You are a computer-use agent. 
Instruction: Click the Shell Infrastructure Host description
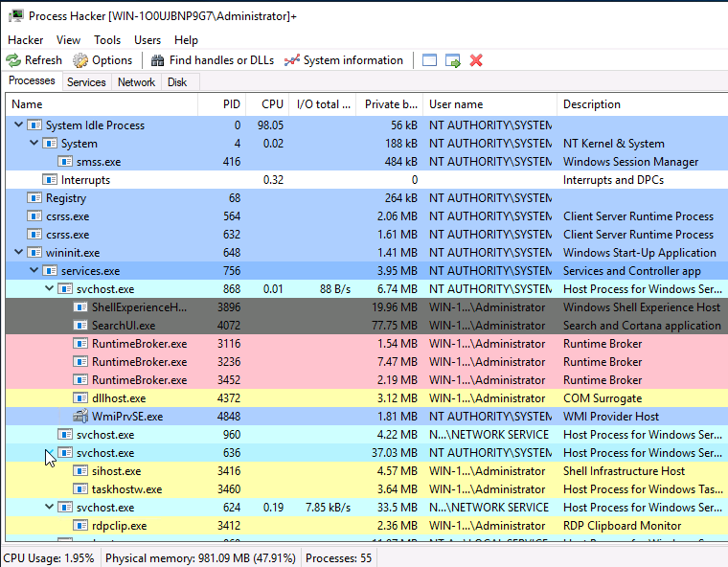(x=624, y=471)
